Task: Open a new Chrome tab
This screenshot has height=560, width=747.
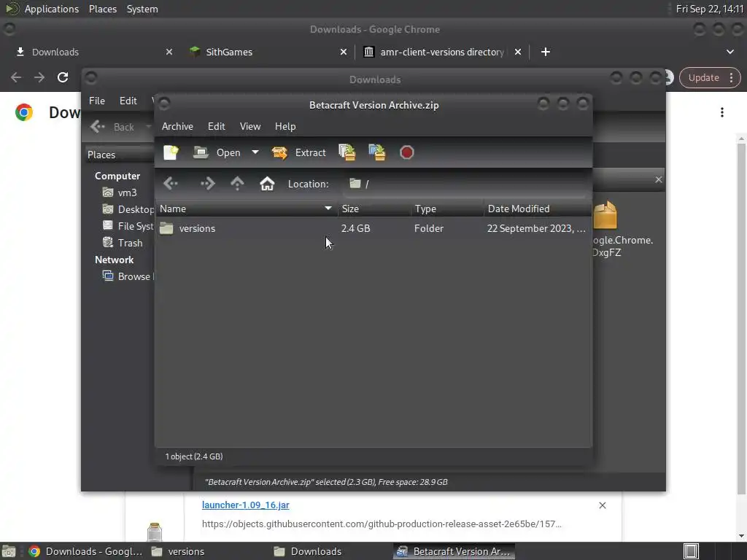Action: coord(546,52)
